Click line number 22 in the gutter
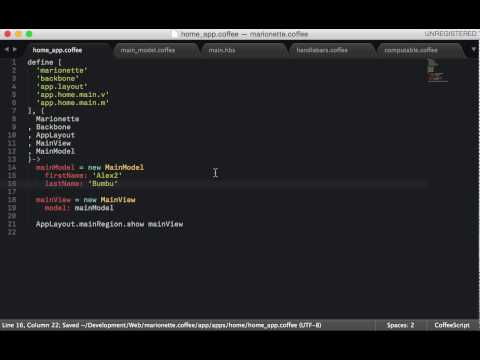 tap(12, 232)
